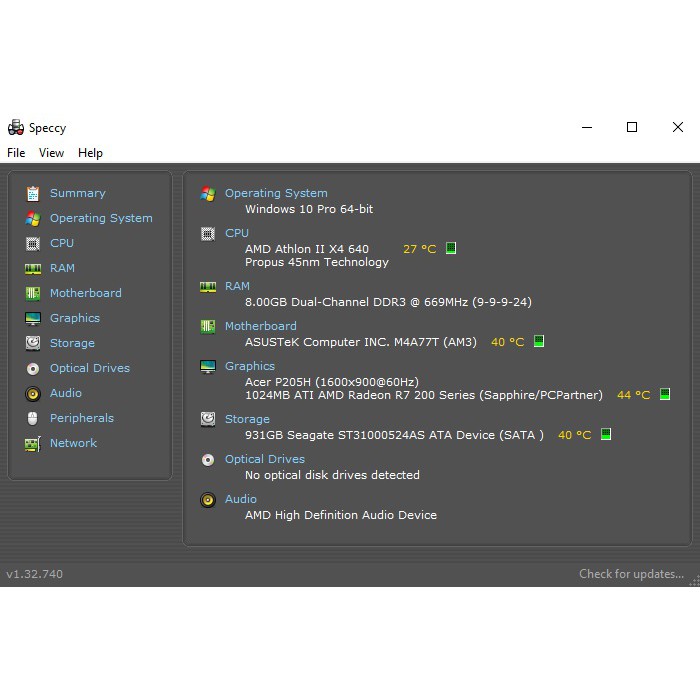
Task: Select Storage label in the sidebar
Action: coord(72,343)
